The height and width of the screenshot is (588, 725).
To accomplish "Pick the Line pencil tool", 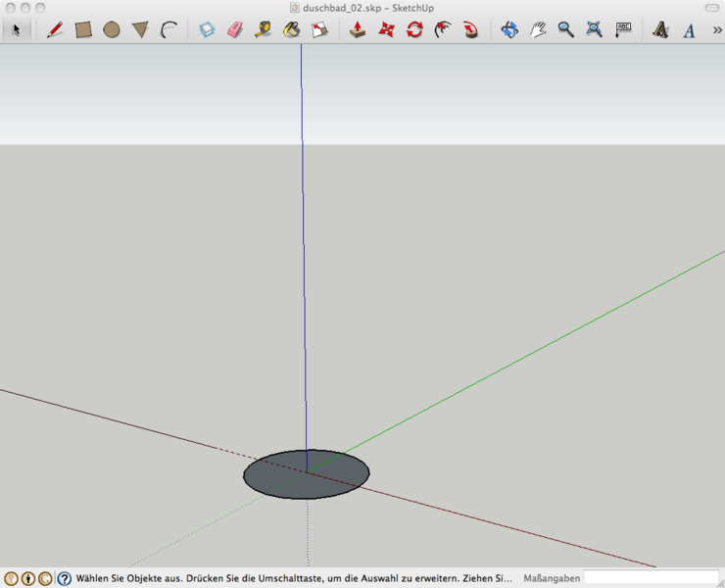I will point(55,29).
